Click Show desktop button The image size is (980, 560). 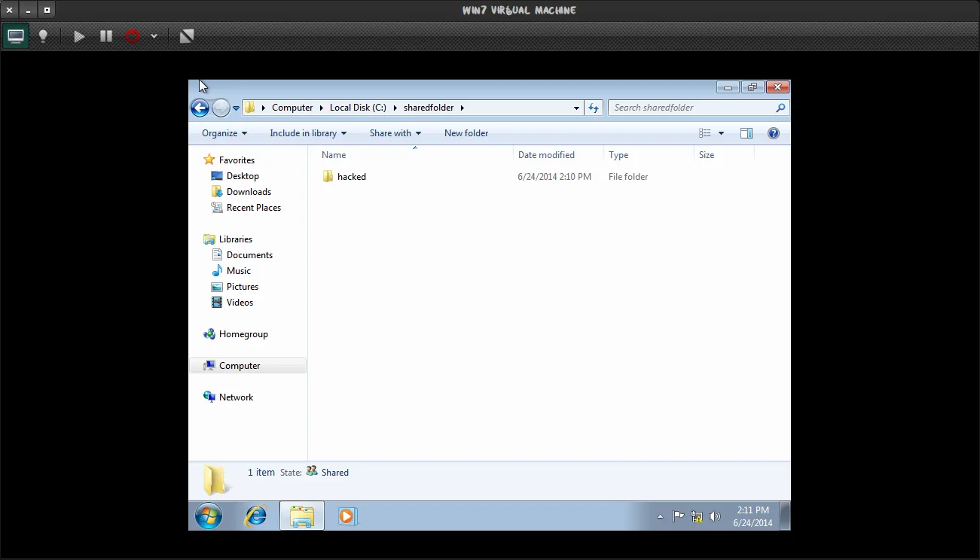[x=785, y=516]
